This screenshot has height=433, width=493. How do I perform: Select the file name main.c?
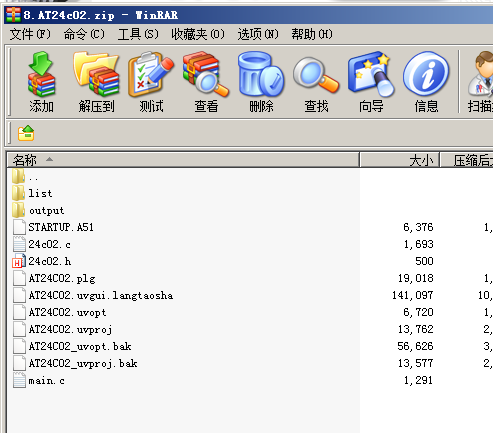tap(46, 380)
